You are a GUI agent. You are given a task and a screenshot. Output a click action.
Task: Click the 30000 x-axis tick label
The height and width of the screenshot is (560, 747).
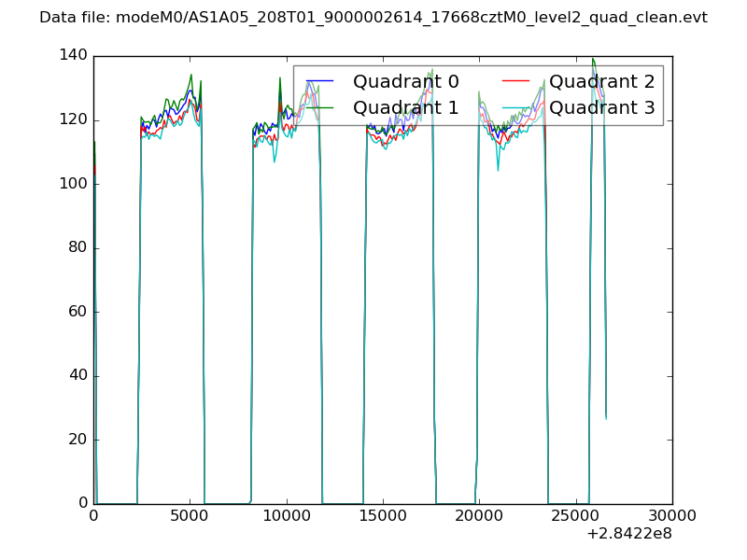tap(671, 515)
